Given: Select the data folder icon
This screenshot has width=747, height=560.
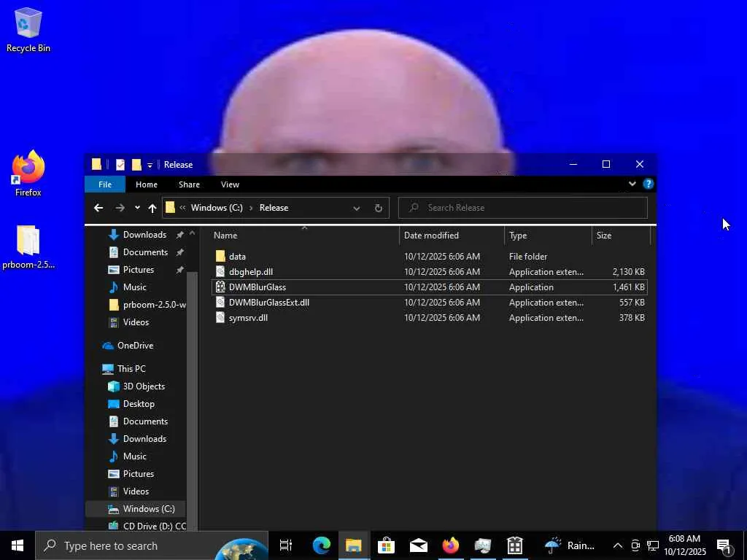Looking at the screenshot, I should (x=220, y=256).
